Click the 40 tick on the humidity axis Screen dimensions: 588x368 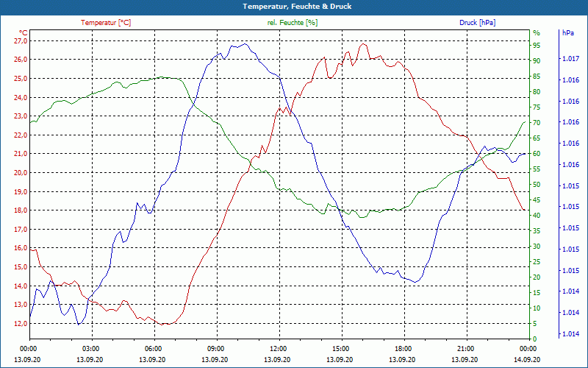(537, 215)
